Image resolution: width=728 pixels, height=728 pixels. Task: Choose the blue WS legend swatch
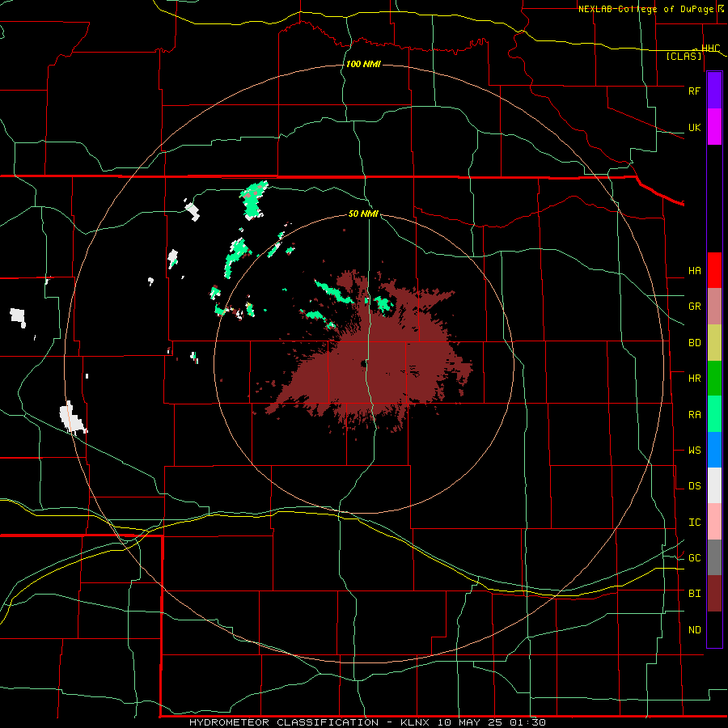click(714, 450)
